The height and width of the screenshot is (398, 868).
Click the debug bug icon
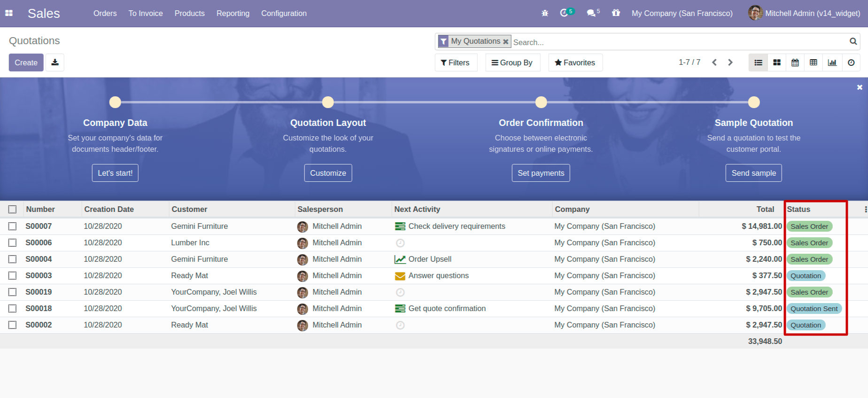tap(545, 13)
